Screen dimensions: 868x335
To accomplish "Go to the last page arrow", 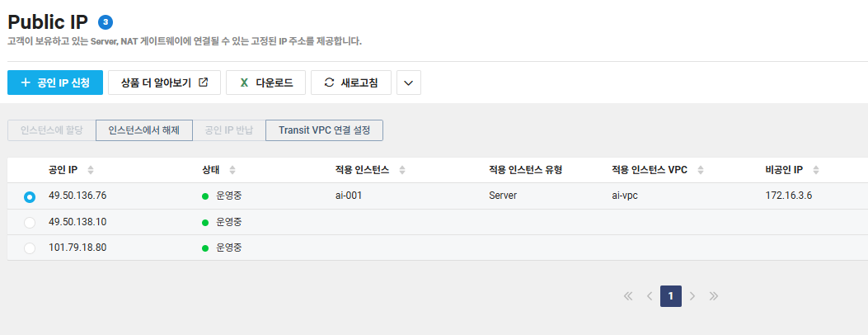I will coord(714,296).
